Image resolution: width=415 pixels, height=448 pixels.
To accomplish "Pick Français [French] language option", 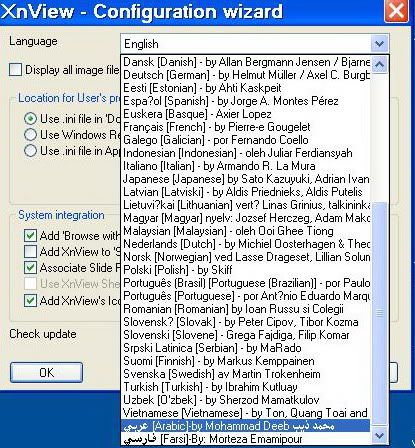I will (x=246, y=127).
